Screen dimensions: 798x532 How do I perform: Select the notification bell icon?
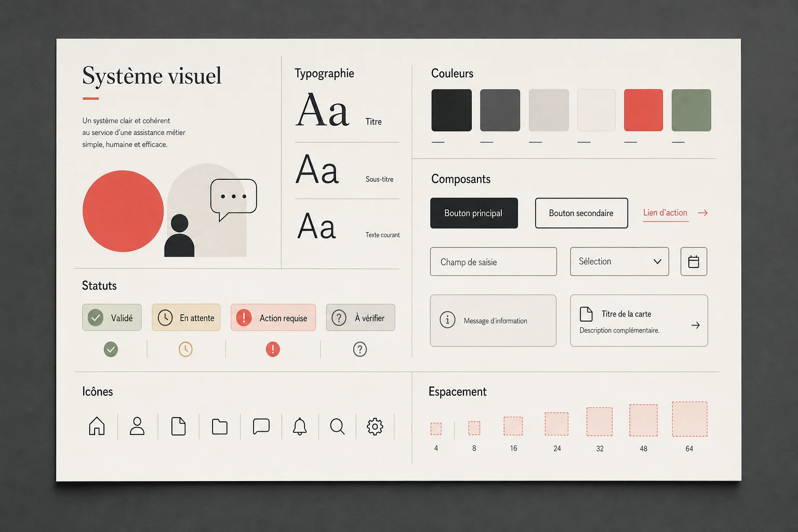coord(300,426)
